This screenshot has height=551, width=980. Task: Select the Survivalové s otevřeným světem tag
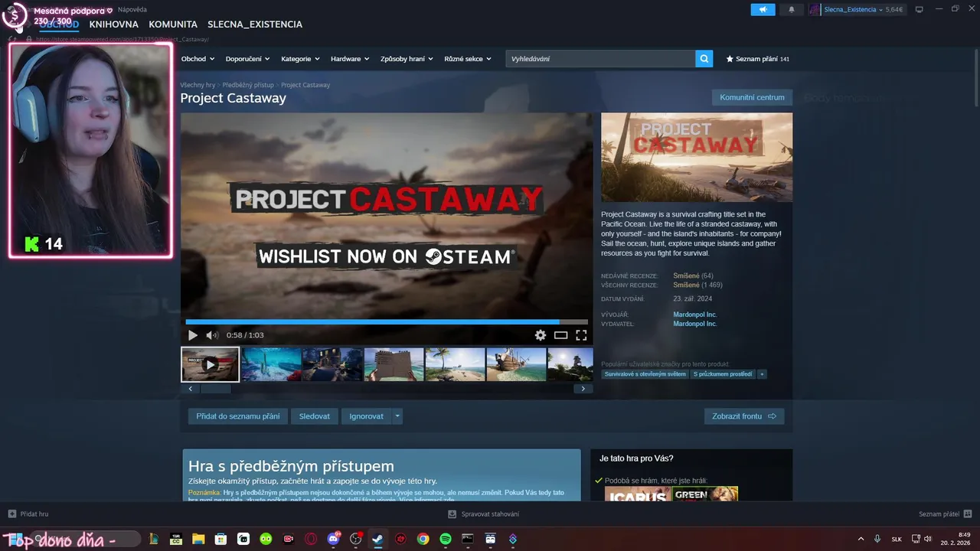[x=645, y=374]
